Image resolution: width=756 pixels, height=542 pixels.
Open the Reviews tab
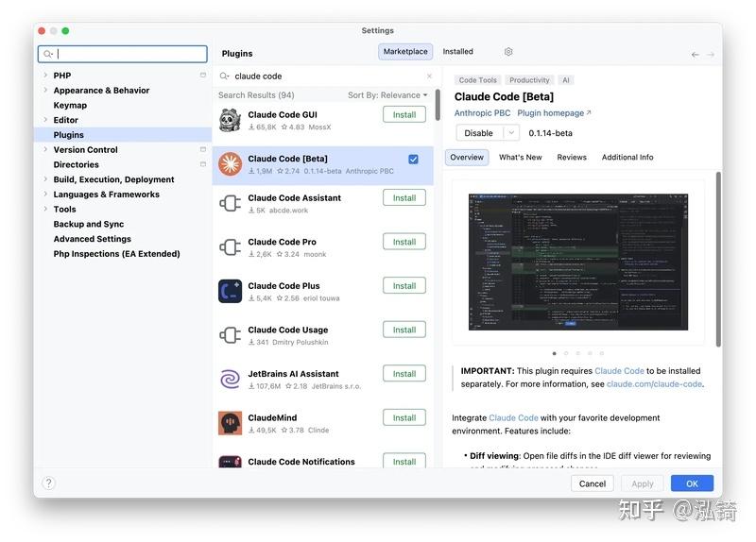(572, 157)
